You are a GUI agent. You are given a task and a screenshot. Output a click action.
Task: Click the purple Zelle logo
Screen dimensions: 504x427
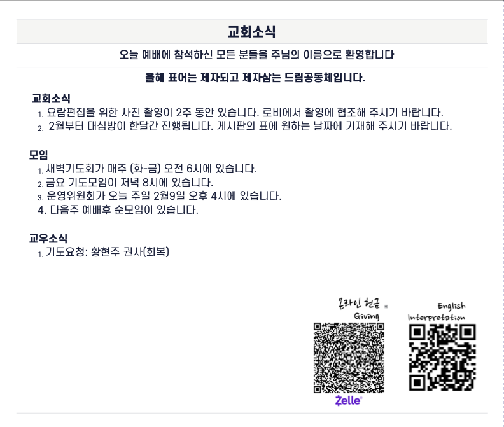point(349,401)
